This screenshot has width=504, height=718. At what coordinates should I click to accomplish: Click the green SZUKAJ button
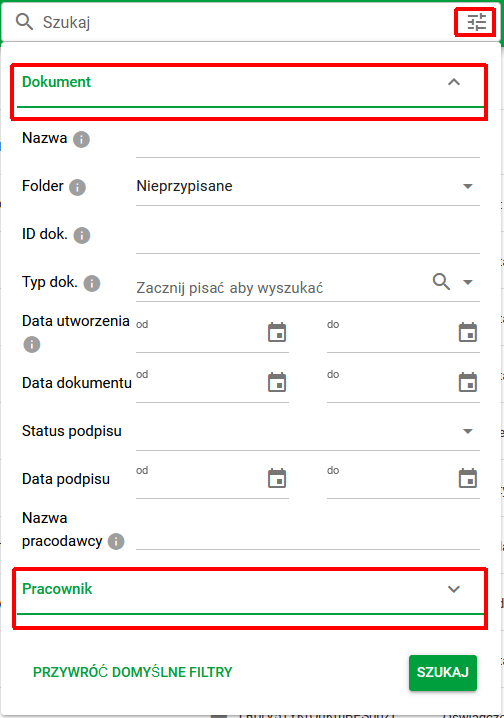pyautogui.click(x=443, y=672)
